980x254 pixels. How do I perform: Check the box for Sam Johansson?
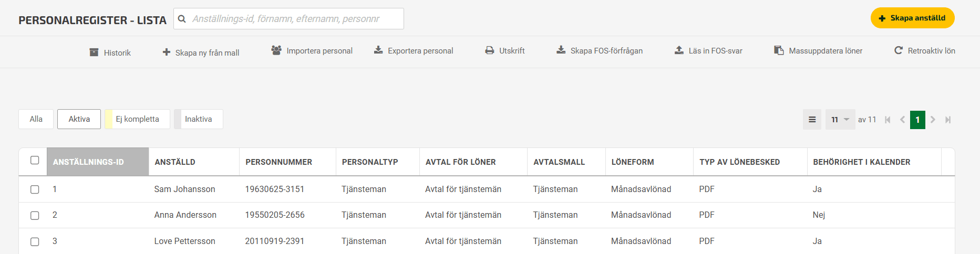click(35, 189)
